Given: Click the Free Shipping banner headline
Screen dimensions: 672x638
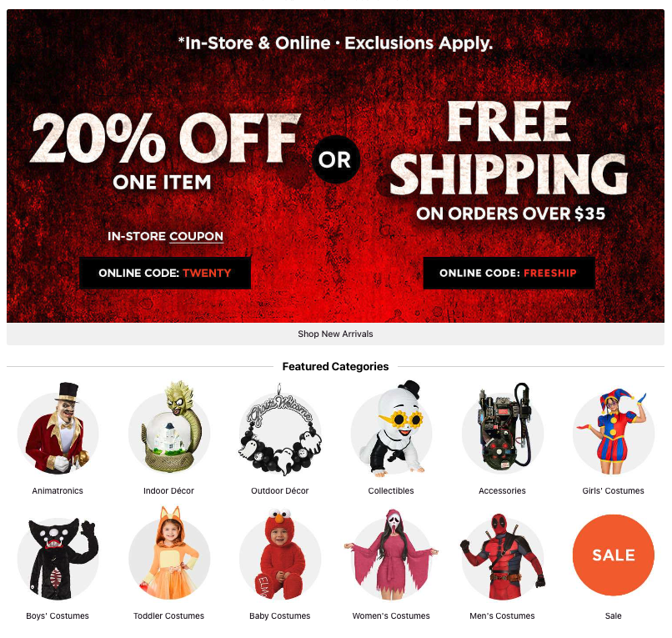Looking at the screenshot, I should coord(509,148).
